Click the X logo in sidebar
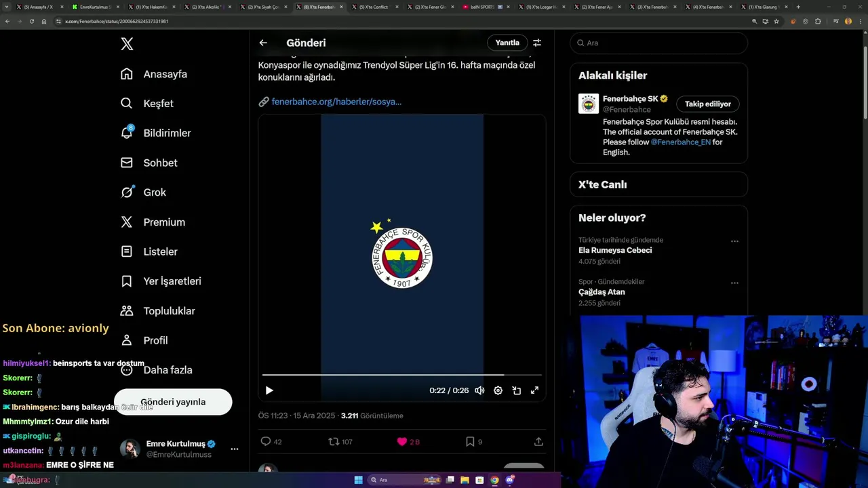 coord(127,44)
